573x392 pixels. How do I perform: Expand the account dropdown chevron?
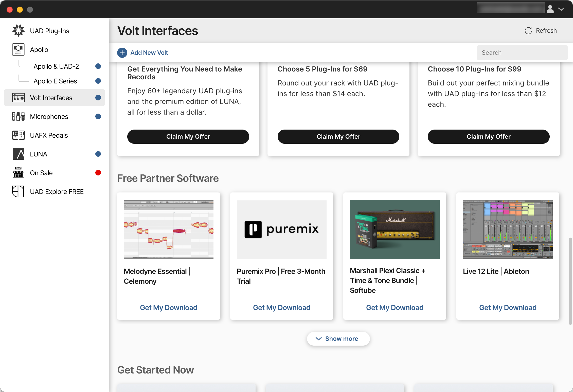[x=561, y=9]
